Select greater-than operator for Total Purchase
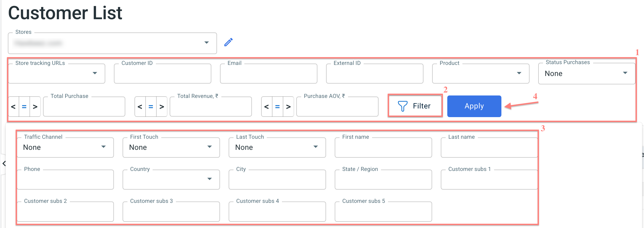Screen dimensions: 644x228 pyautogui.click(x=35, y=107)
